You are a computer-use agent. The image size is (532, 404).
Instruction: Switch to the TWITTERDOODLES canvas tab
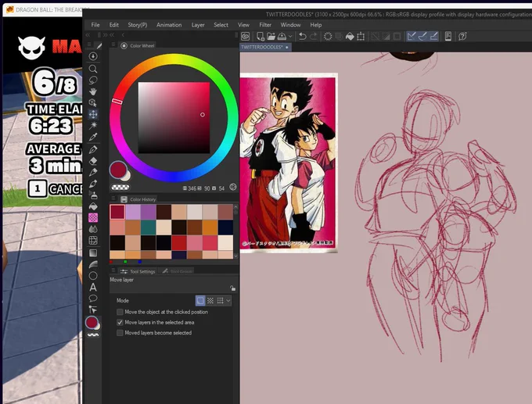point(265,47)
